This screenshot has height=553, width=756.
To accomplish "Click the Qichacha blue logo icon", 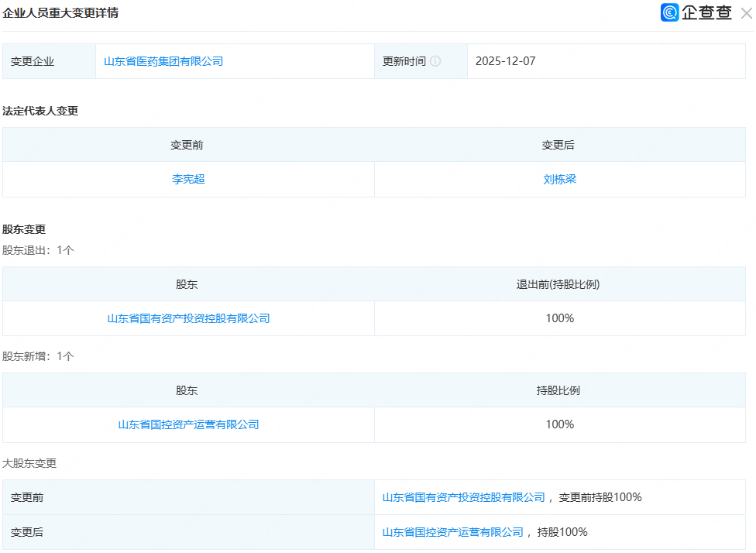I will tap(670, 12).
